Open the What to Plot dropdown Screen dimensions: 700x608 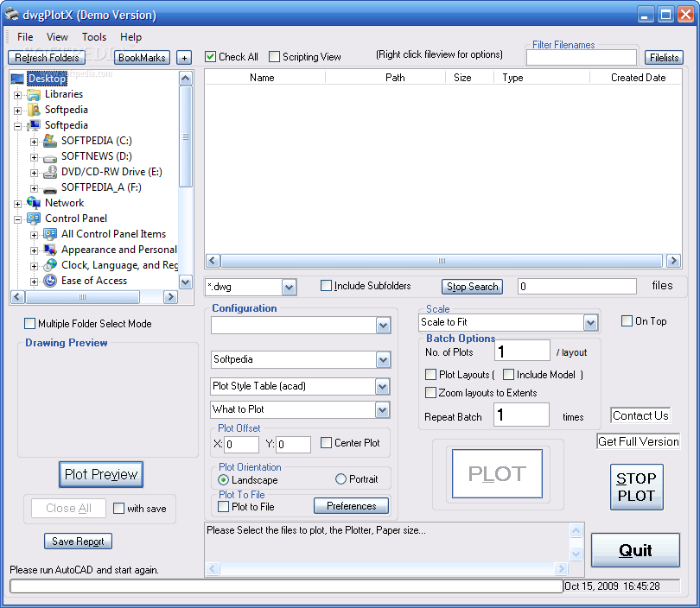382,410
